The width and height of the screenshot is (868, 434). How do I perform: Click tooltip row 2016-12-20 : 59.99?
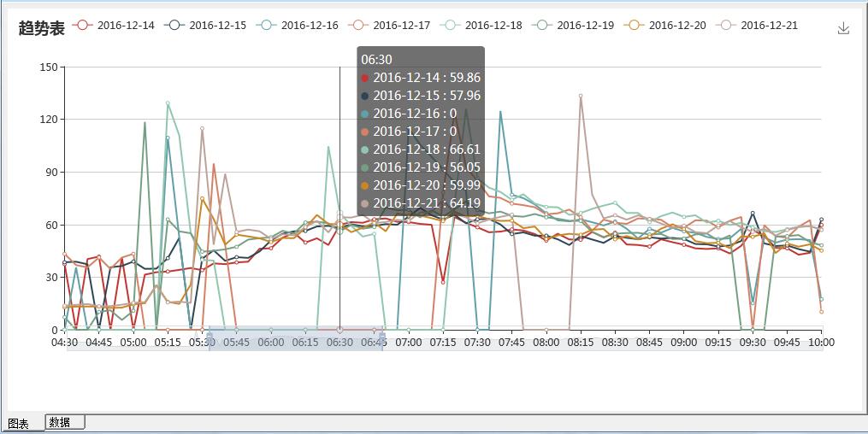click(421, 185)
